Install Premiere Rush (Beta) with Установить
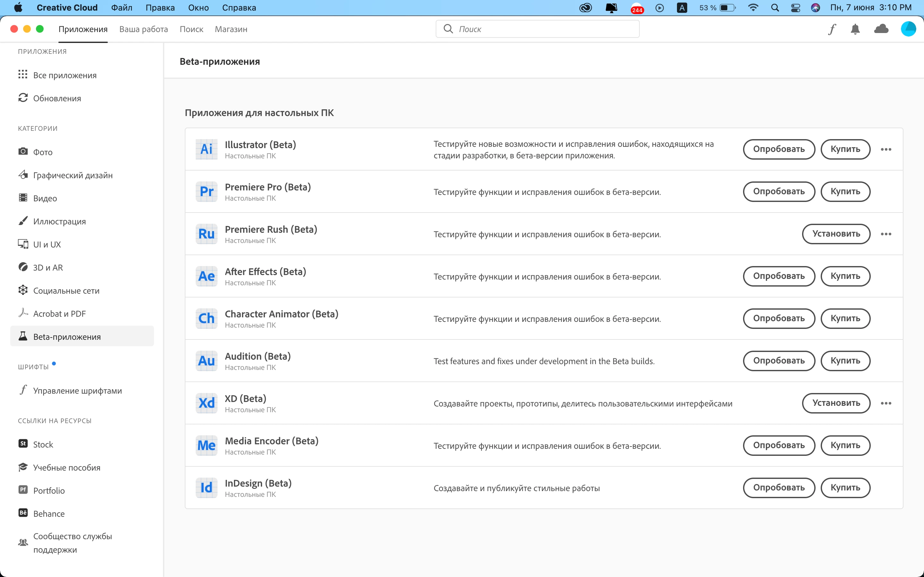Image resolution: width=924 pixels, height=577 pixels. [x=836, y=234]
